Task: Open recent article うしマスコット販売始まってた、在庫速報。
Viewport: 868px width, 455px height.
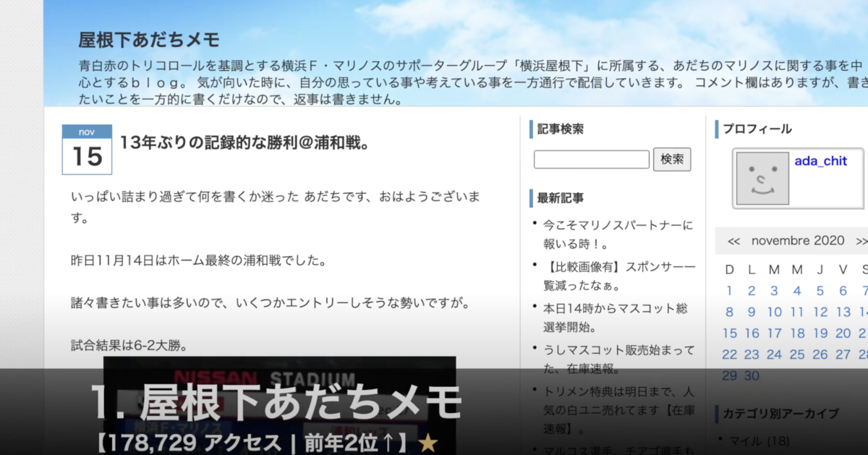Action: click(618, 360)
